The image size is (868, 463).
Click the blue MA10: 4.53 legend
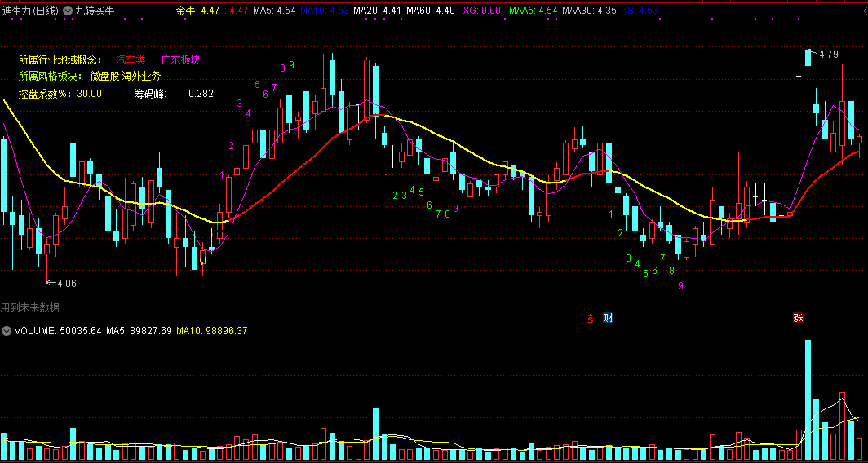(x=325, y=11)
